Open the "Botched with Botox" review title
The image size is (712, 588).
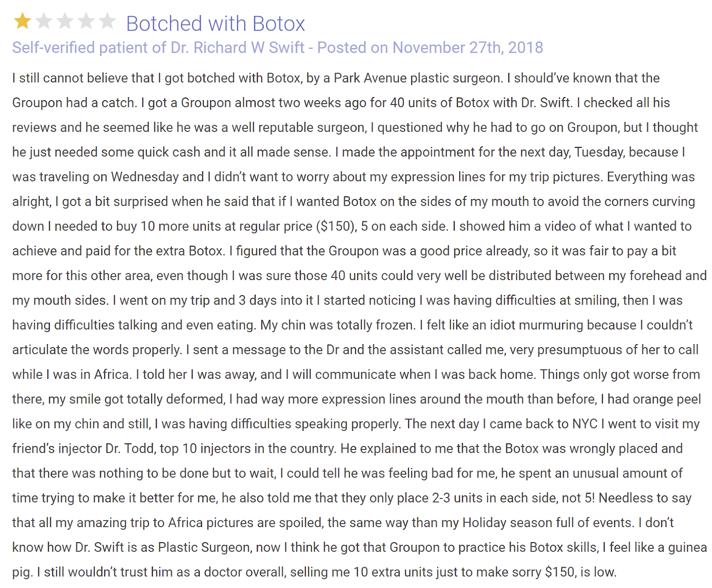[x=215, y=24]
